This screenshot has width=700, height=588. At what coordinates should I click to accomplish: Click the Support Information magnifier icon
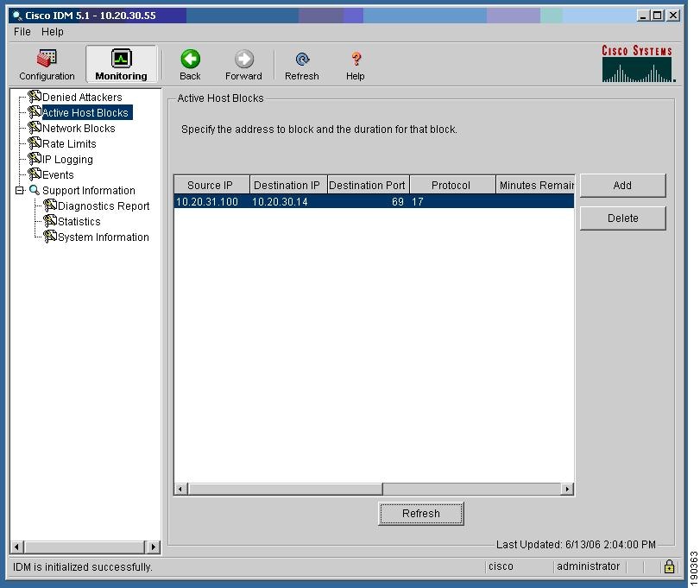coord(35,190)
